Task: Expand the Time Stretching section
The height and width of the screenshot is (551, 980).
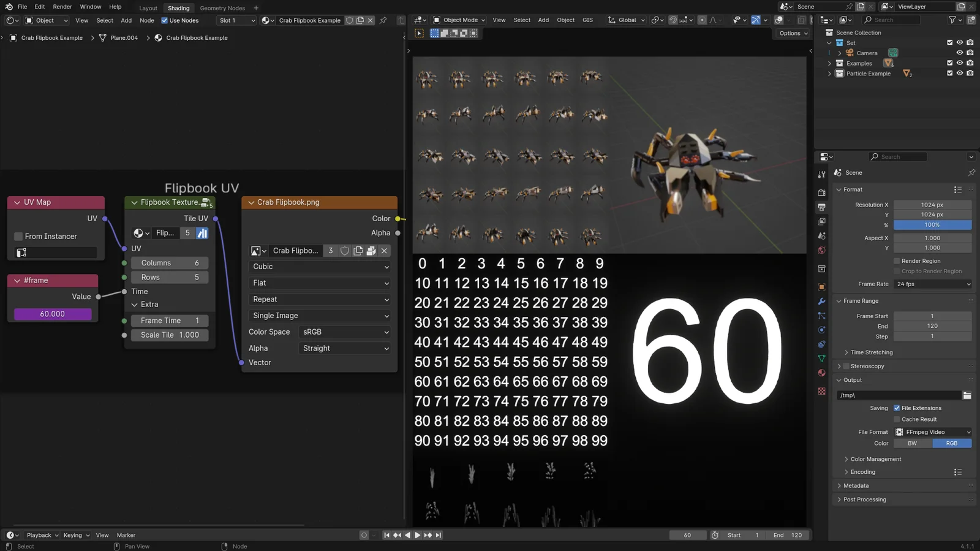Action: (871, 352)
